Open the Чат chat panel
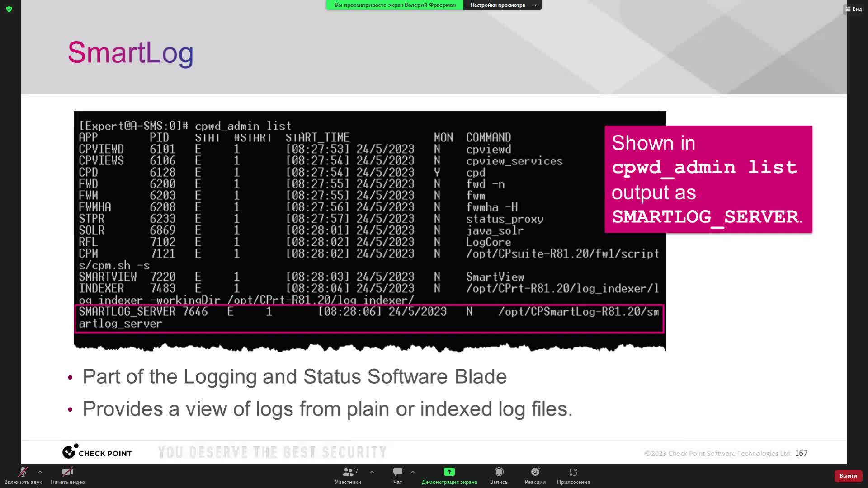This screenshot has height=488, width=868. tap(397, 475)
